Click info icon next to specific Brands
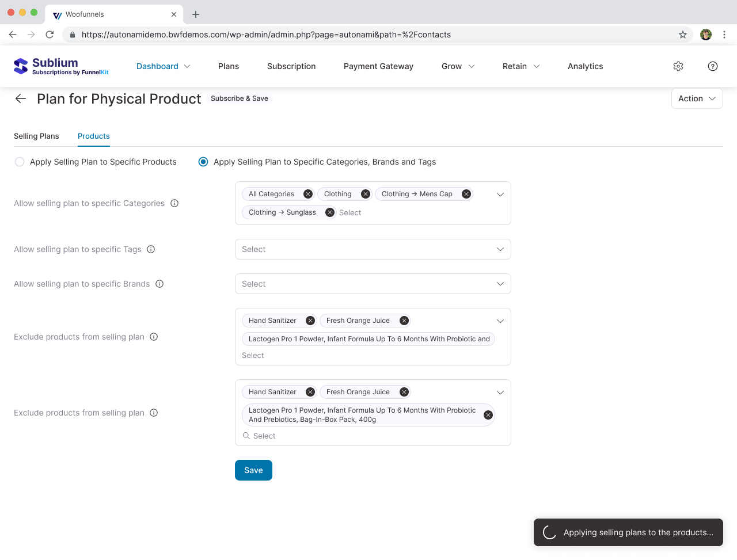737x560 pixels. pos(159,284)
